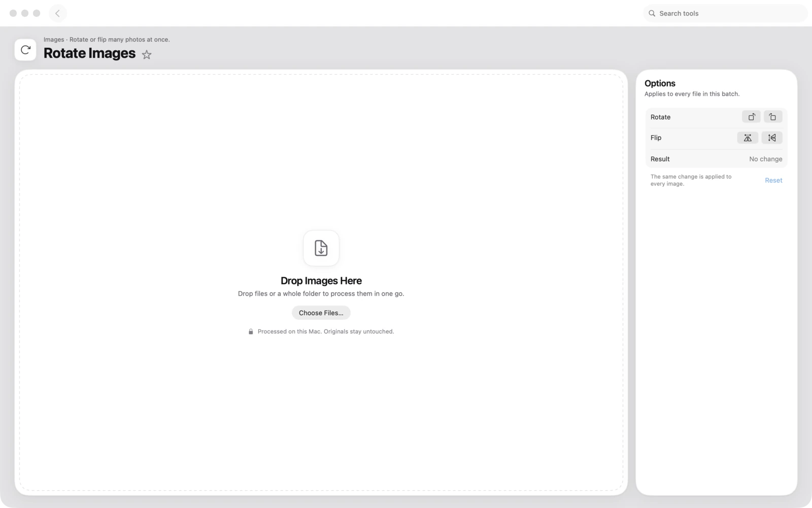Click the Drop Images Here heading

coord(321,280)
